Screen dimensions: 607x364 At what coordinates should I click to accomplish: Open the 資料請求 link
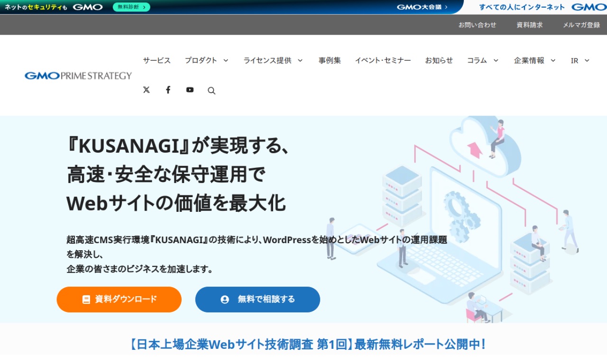530,25
